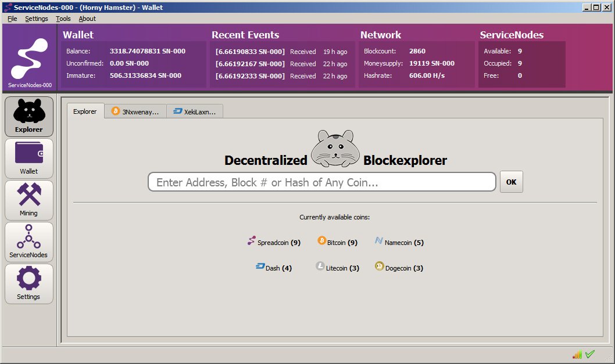Select Explorer in the left sidebar
The image size is (615, 364).
click(x=28, y=116)
